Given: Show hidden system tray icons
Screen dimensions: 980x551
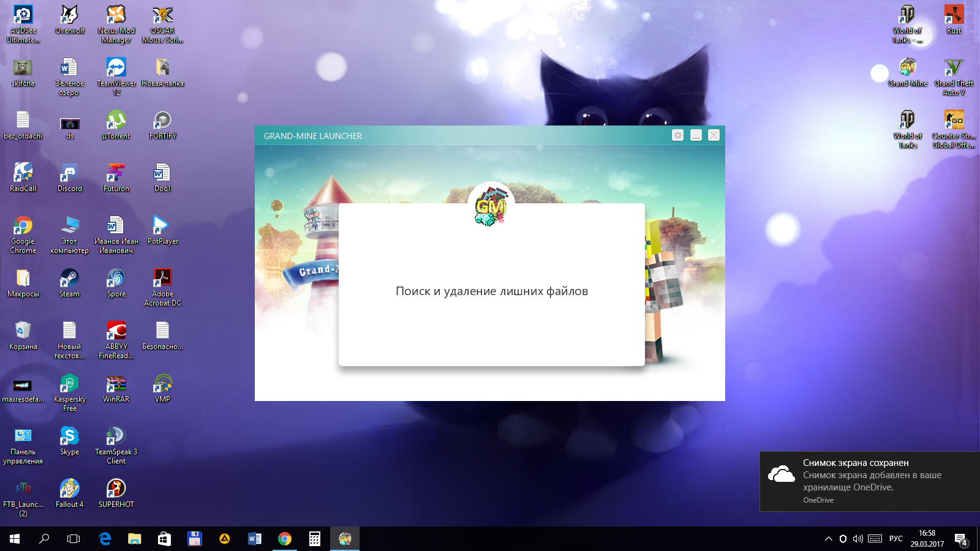Looking at the screenshot, I should [828, 539].
